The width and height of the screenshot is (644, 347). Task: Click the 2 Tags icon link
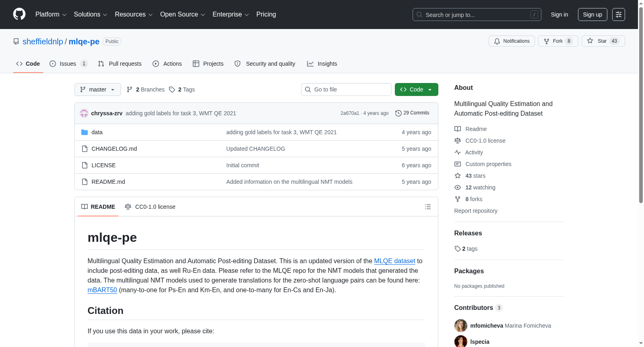(182, 89)
